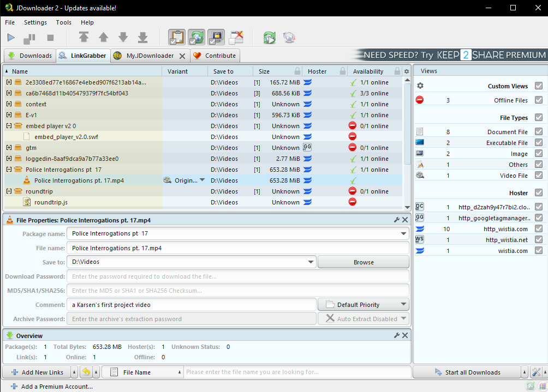Click the reconnect globe toolbar icon
This screenshot has height=392, width=548.
tap(289, 38)
